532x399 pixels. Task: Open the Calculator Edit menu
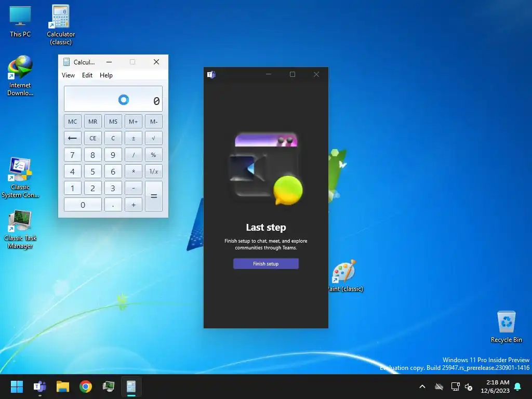click(87, 75)
